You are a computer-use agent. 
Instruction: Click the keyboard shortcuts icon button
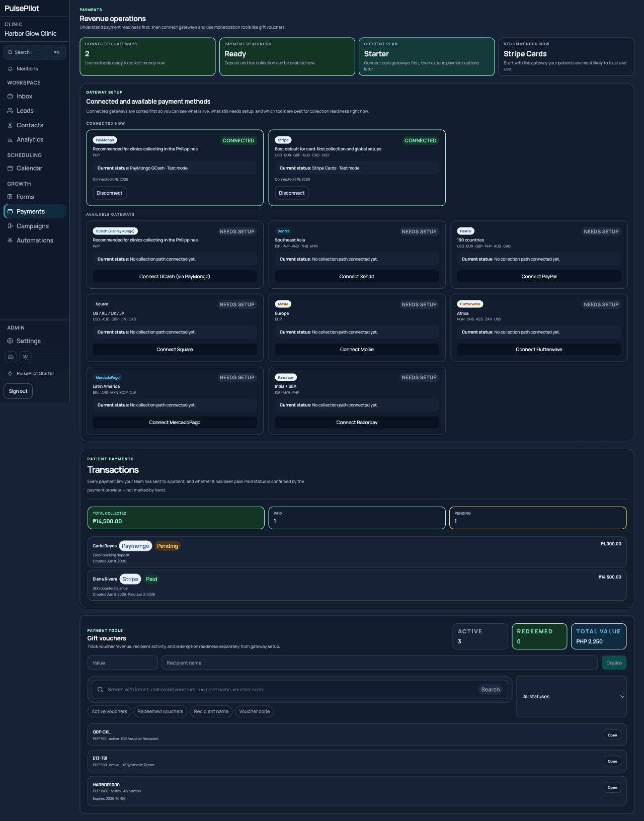tap(11, 357)
